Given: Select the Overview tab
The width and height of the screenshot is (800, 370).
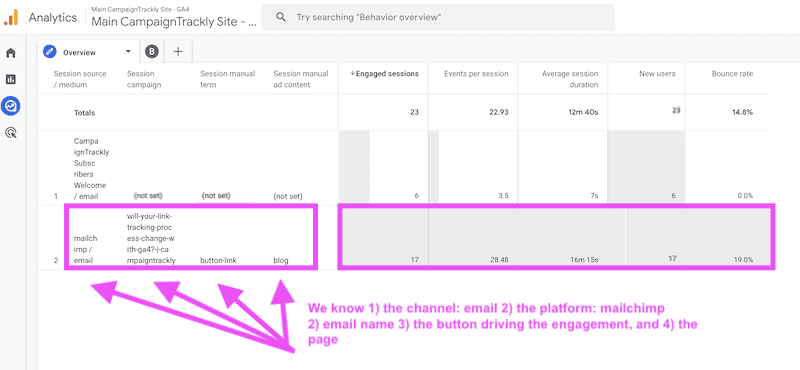Looking at the screenshot, I should (88, 52).
